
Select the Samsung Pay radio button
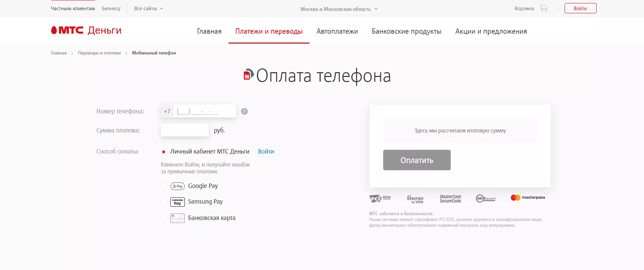pos(164,202)
